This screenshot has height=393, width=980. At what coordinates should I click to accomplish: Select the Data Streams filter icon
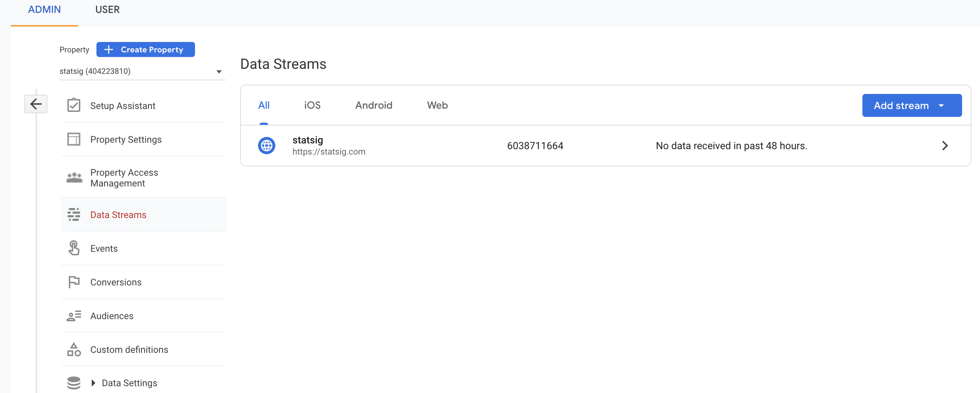pos(74,214)
